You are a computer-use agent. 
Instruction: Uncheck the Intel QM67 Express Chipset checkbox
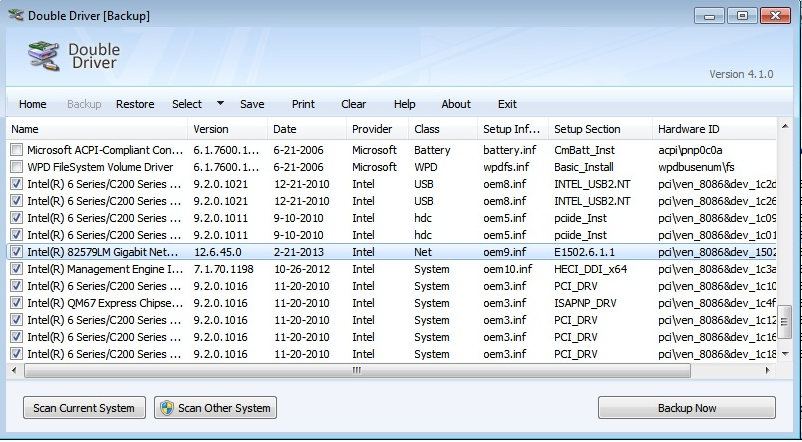[16, 303]
